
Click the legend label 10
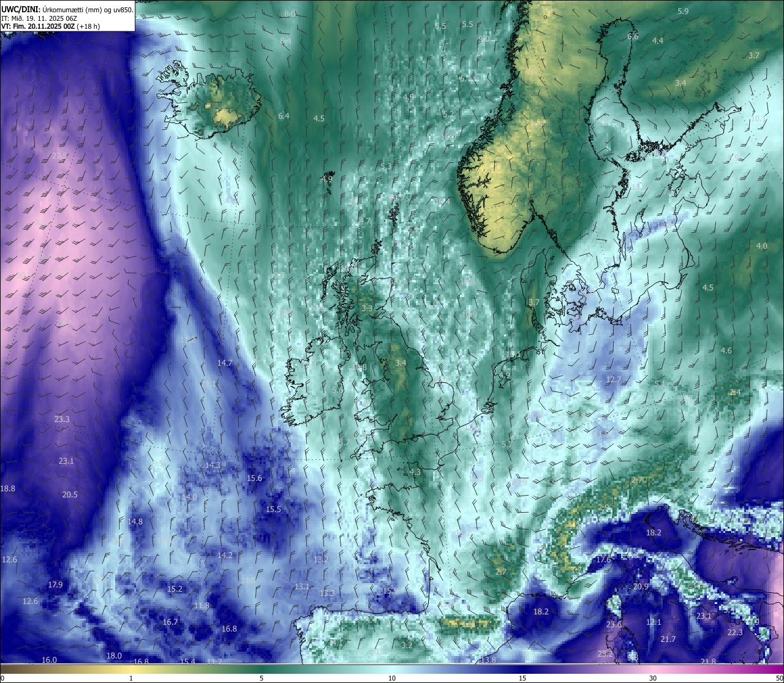click(392, 678)
